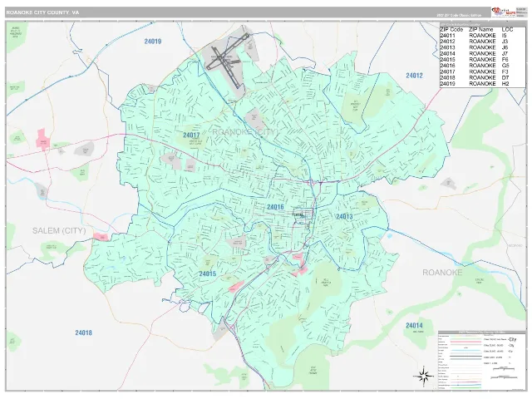Click the '24012' ZIP label on the map

[x=414, y=76]
